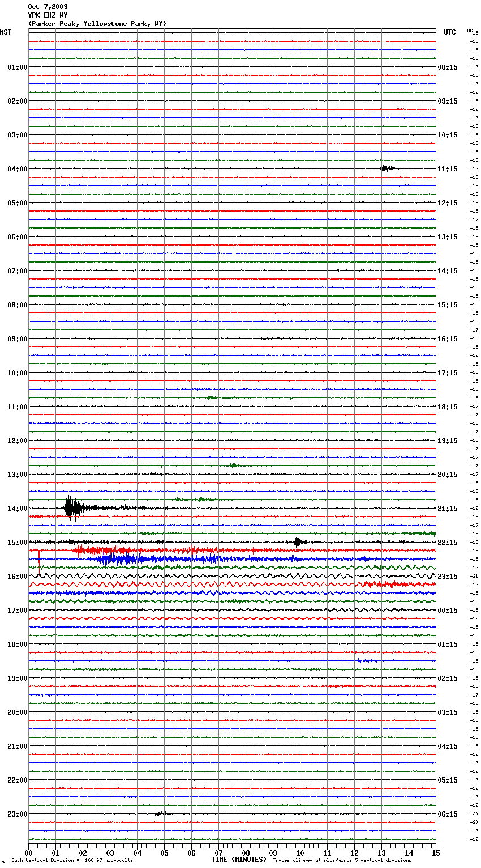The image size is (481, 868).
Task: Click minute tick label "00" on bottom axis
Action: 28,853
